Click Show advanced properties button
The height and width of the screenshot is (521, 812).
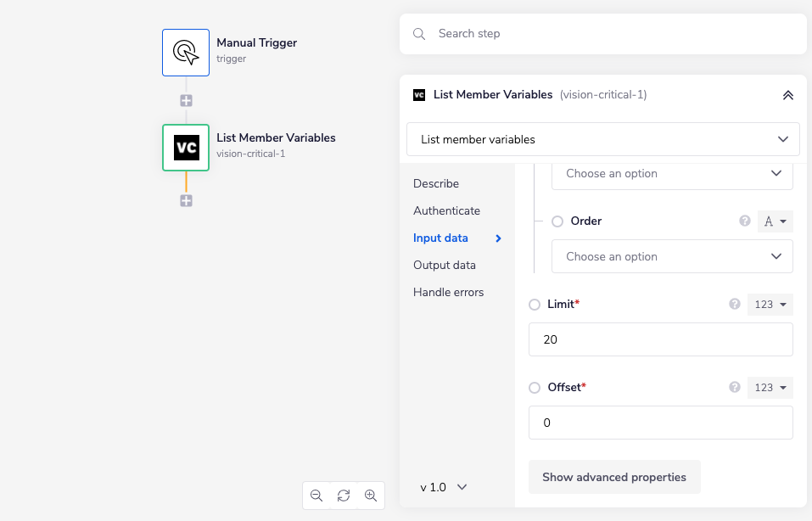pyautogui.click(x=614, y=477)
